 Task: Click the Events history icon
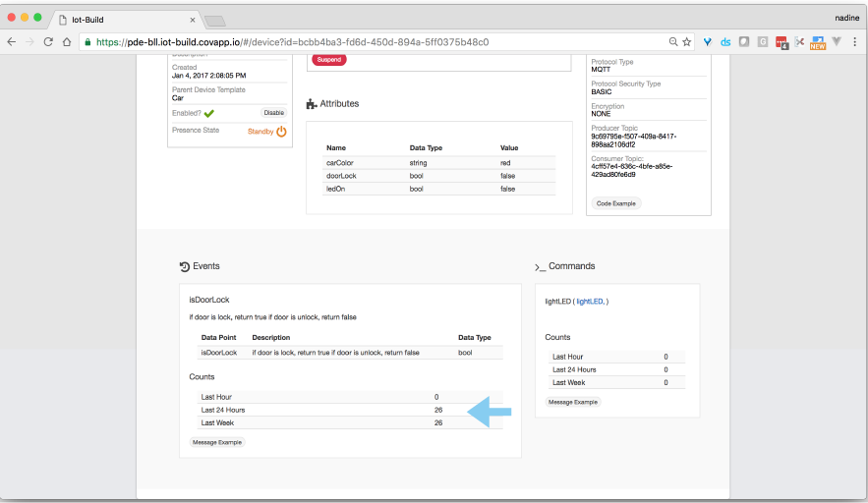click(x=184, y=266)
